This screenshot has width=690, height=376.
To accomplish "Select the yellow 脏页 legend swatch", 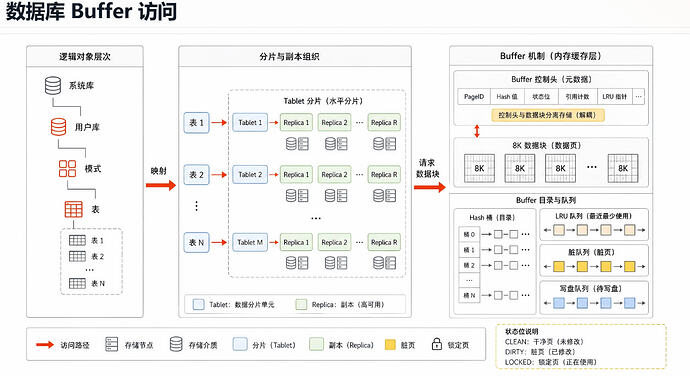I will [390, 345].
